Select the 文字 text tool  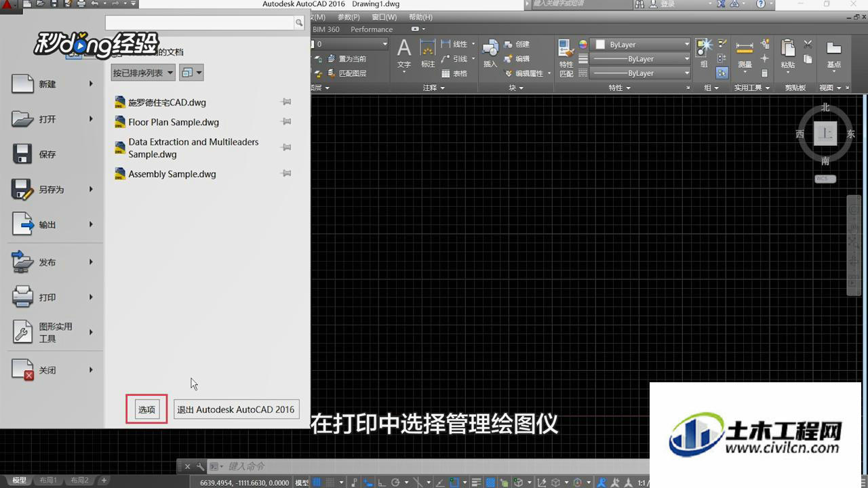coord(404,54)
